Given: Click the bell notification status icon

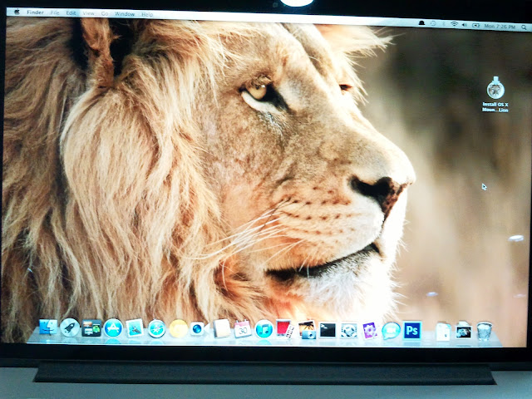Looking at the screenshot, I should click(x=421, y=23).
